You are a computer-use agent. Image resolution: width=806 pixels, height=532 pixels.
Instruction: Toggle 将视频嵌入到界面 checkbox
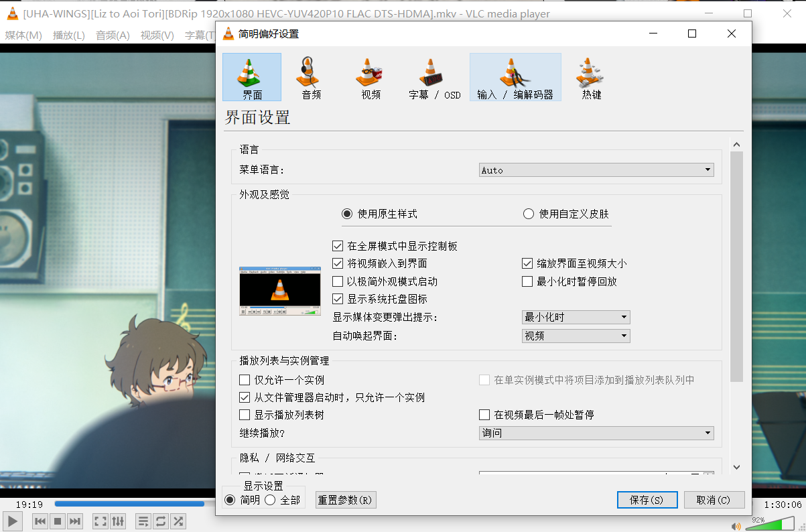point(338,263)
